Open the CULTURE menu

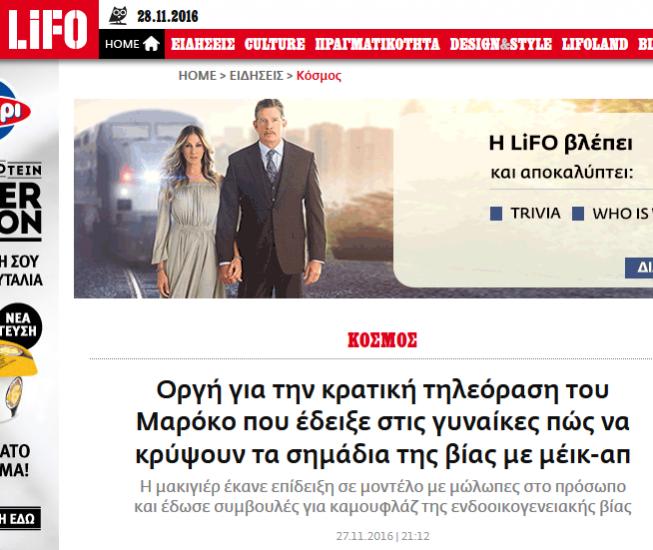coord(274,44)
